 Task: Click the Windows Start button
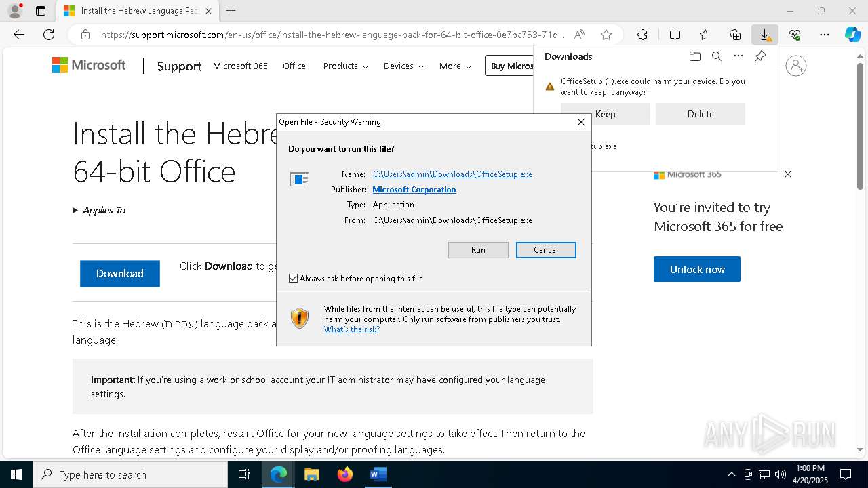click(x=16, y=474)
